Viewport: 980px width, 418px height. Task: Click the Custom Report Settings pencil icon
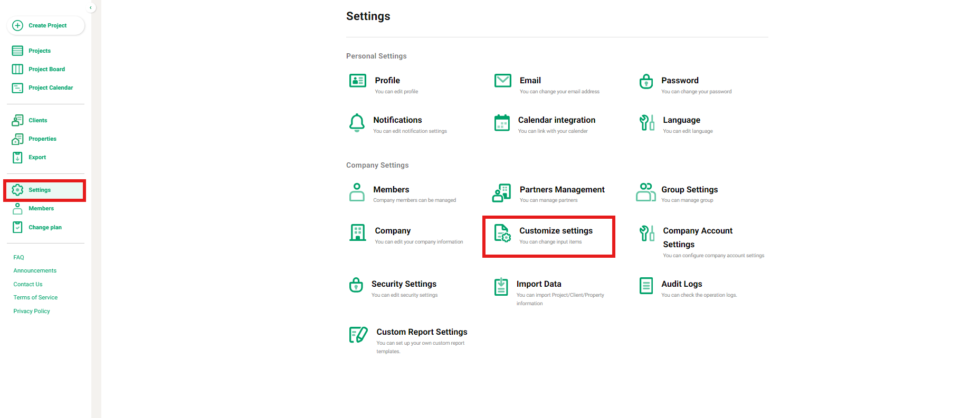coord(358,335)
